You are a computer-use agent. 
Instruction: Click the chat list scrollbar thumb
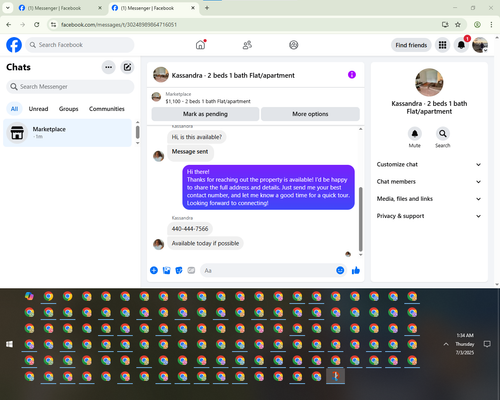pyautogui.click(x=137, y=132)
